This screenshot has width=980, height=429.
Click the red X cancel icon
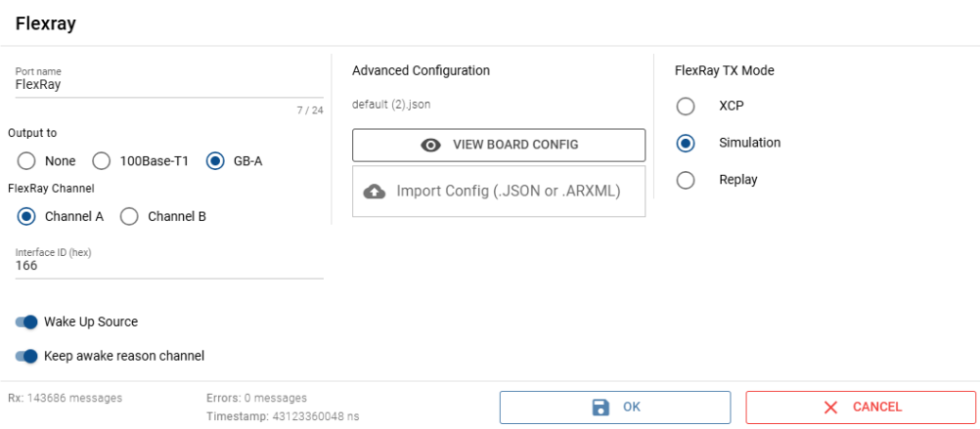(830, 408)
